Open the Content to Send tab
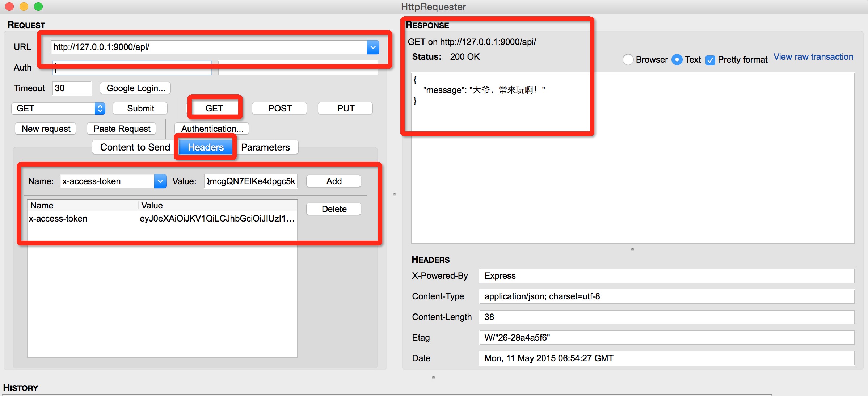 click(135, 147)
